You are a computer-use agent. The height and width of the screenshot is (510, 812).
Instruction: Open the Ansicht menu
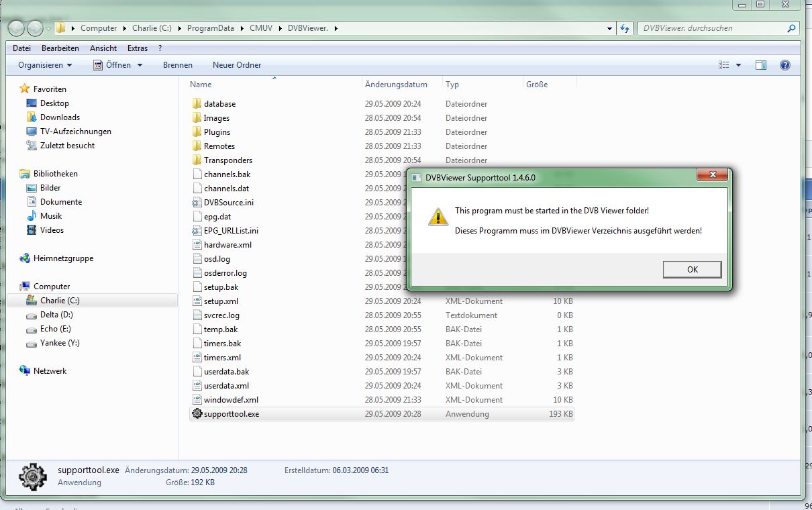point(103,48)
